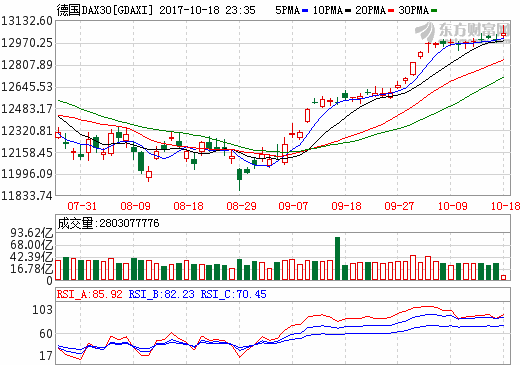Image resolution: width=520 pixels, height=365 pixels.
Task: Click the tallest green volume bar
Action: [337, 259]
